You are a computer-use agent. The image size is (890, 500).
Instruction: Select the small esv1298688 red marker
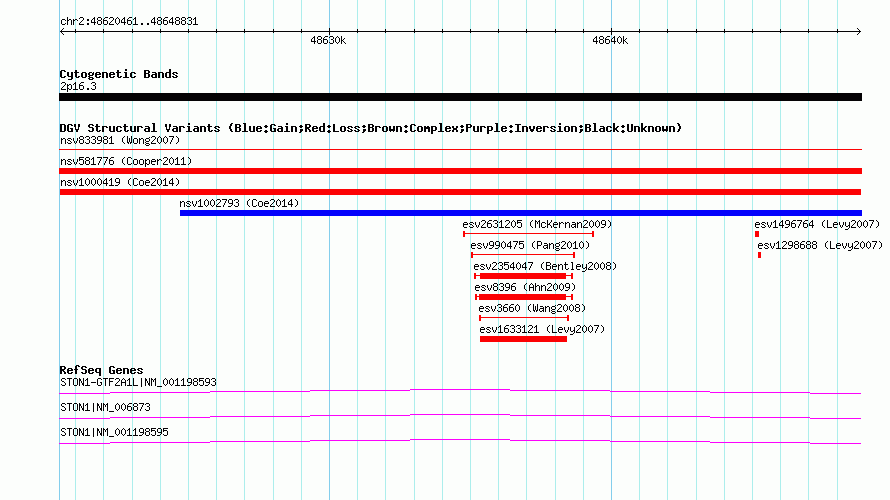(759, 255)
